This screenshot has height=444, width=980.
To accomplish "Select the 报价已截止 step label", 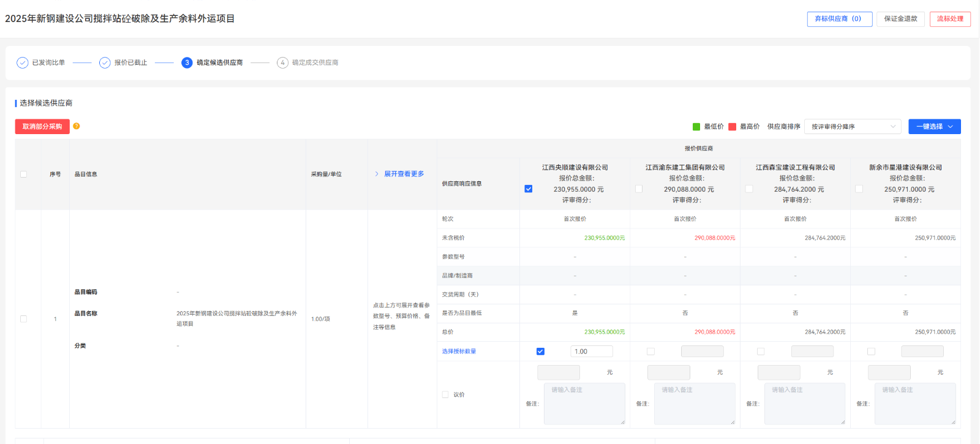I will [x=130, y=62].
